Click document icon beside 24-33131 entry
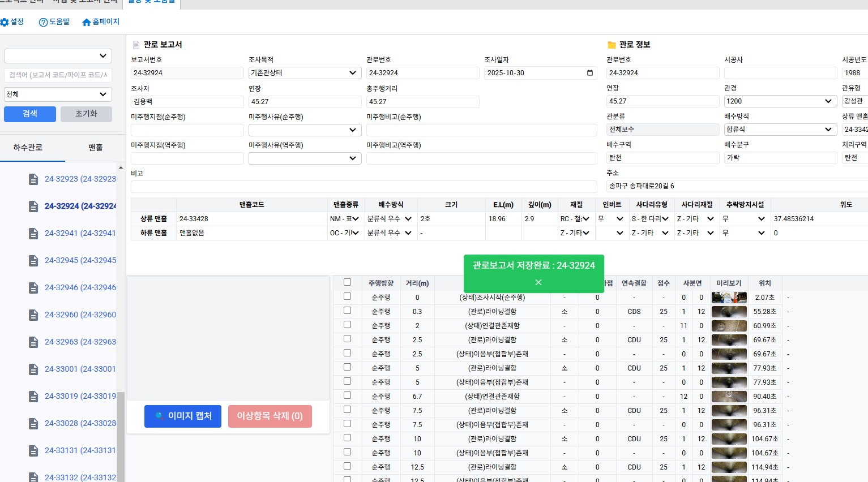868x482 pixels. 33,450
